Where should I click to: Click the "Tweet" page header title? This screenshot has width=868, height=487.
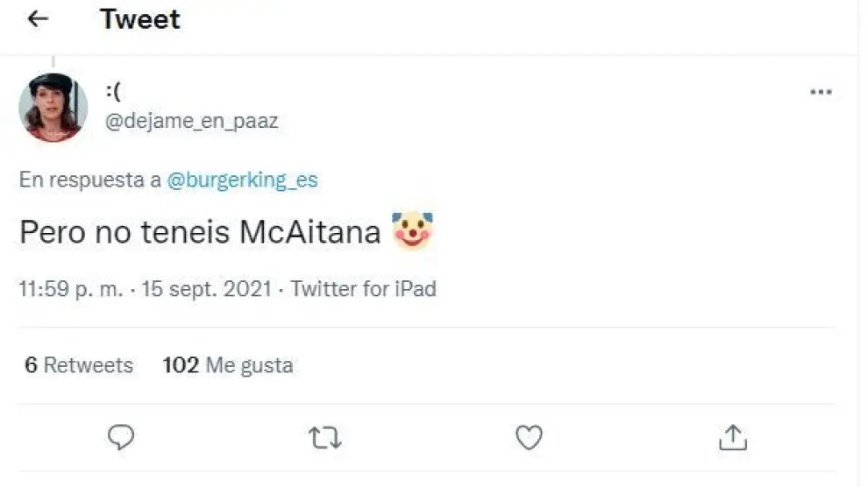140,19
